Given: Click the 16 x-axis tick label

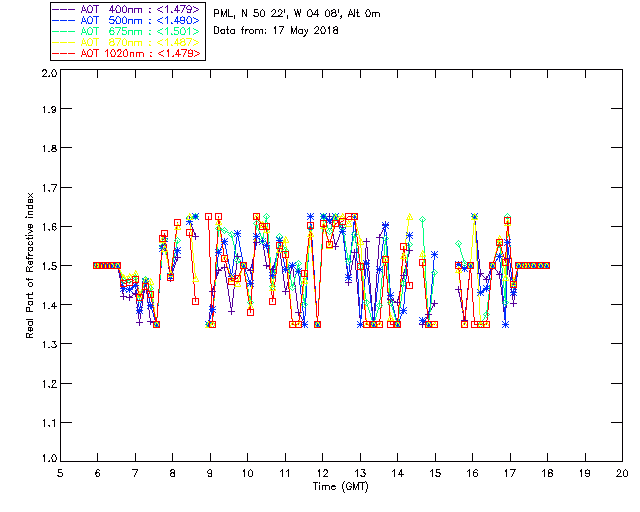Looking at the screenshot, I should coord(472,473).
